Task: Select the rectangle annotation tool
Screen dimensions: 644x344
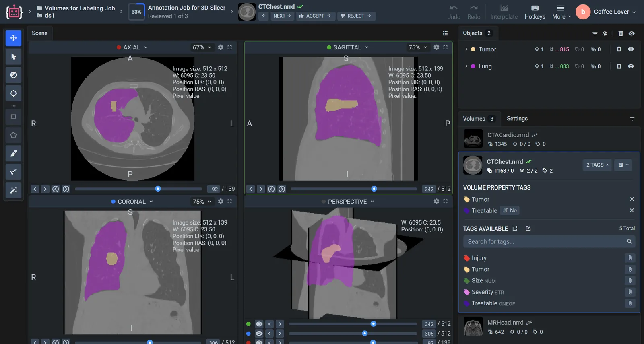Action: tap(13, 117)
